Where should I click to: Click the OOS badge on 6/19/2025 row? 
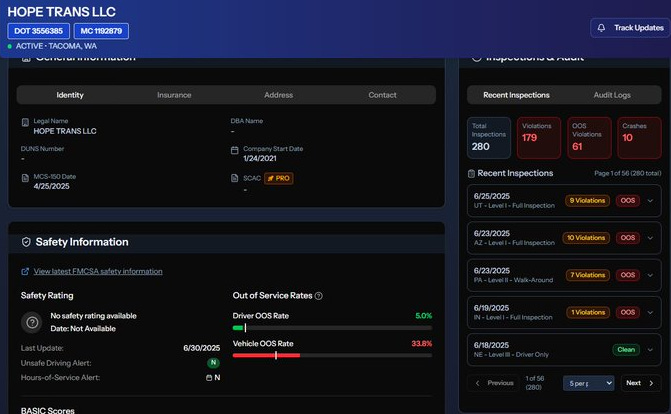pyautogui.click(x=628, y=313)
